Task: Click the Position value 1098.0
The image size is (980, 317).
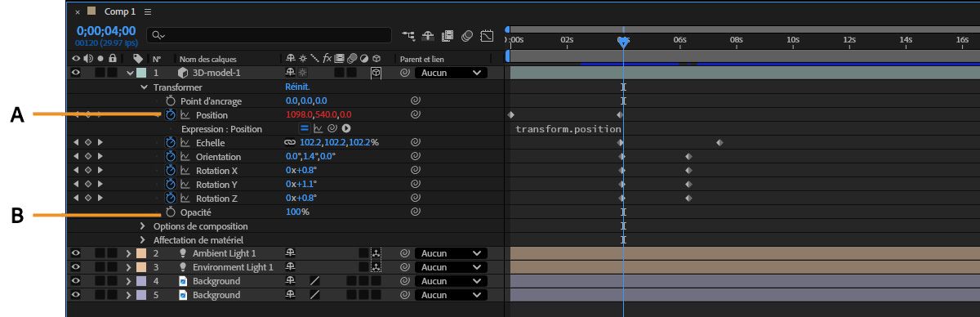Action: (300, 115)
